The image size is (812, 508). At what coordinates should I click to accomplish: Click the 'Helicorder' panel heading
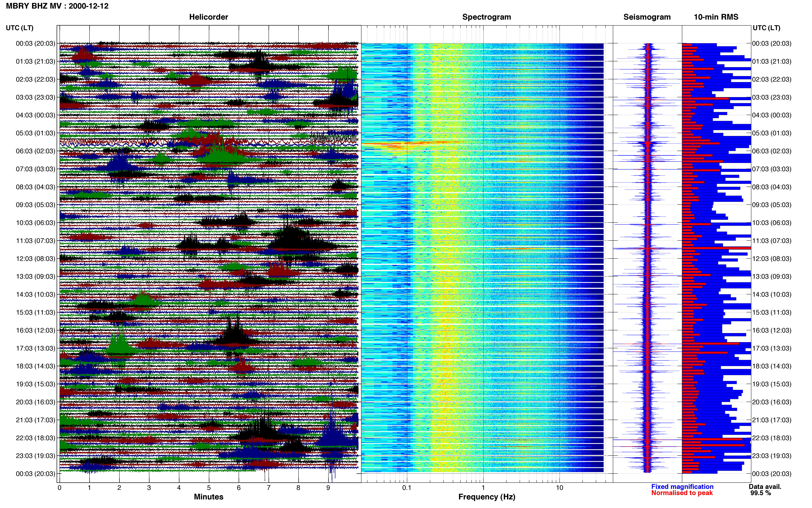point(209,17)
